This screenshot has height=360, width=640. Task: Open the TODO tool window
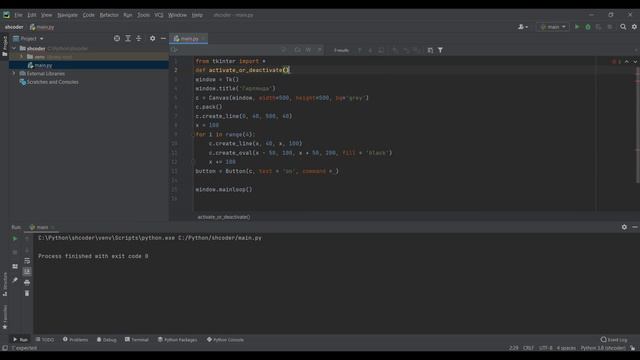click(x=45, y=340)
